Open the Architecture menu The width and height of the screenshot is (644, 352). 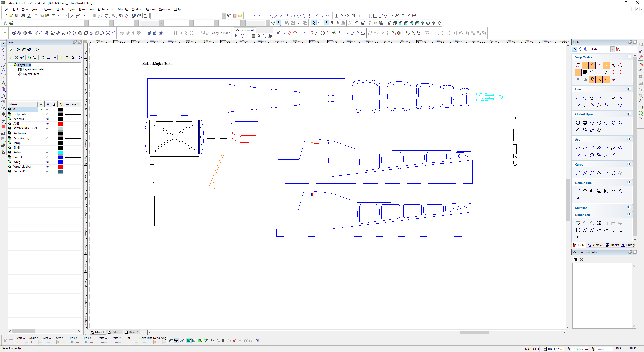(106, 9)
